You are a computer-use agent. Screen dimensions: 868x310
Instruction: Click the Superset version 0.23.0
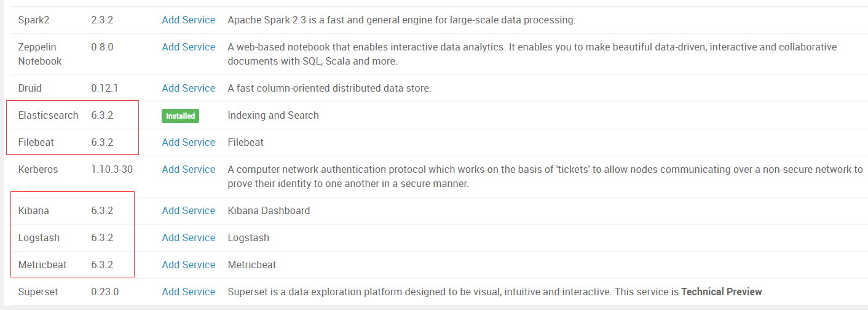(105, 292)
